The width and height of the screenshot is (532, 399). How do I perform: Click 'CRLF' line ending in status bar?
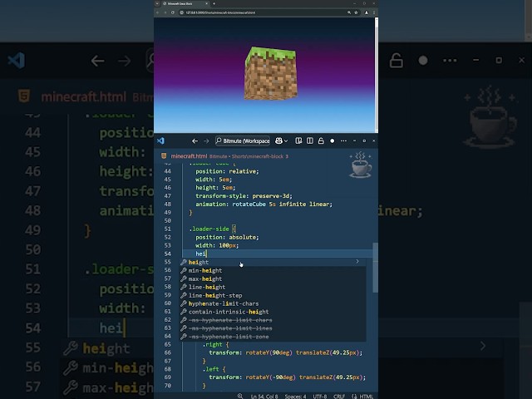[339, 397]
